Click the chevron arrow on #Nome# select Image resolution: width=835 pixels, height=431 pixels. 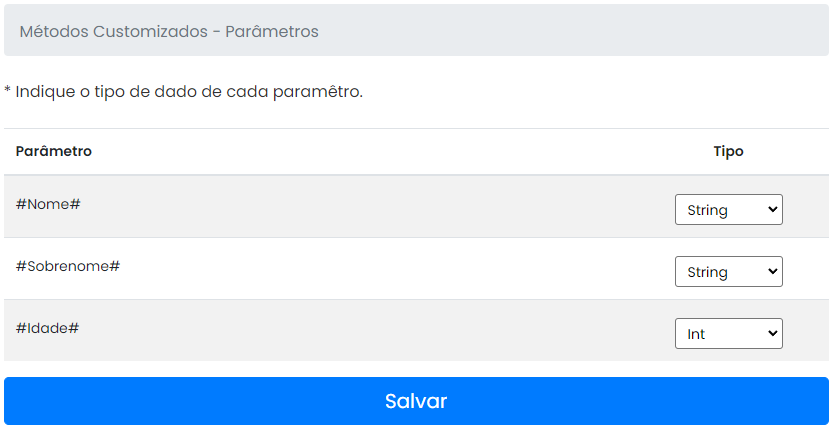click(770, 210)
